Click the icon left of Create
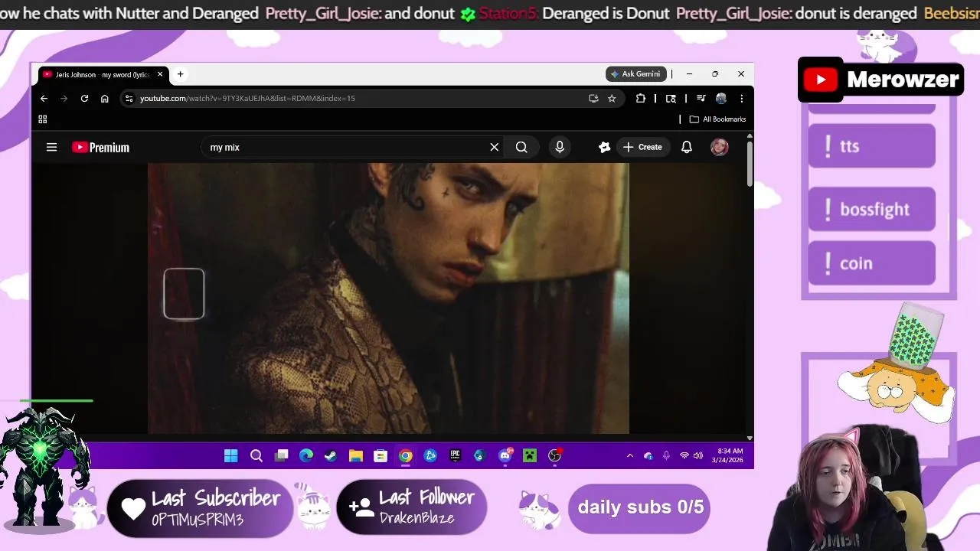Viewport: 980px width, 551px height. (604, 147)
